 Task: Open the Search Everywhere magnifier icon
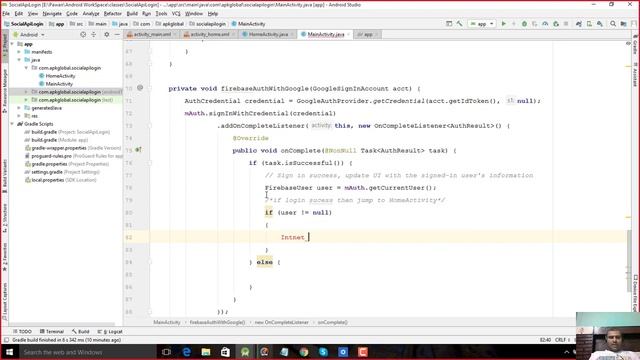click(613, 24)
